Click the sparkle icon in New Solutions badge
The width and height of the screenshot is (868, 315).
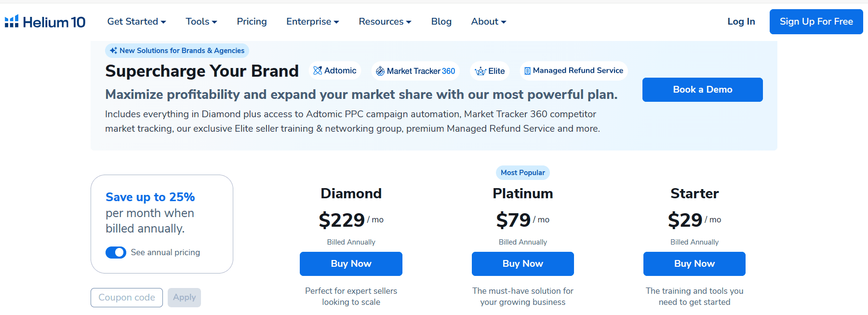pos(113,51)
